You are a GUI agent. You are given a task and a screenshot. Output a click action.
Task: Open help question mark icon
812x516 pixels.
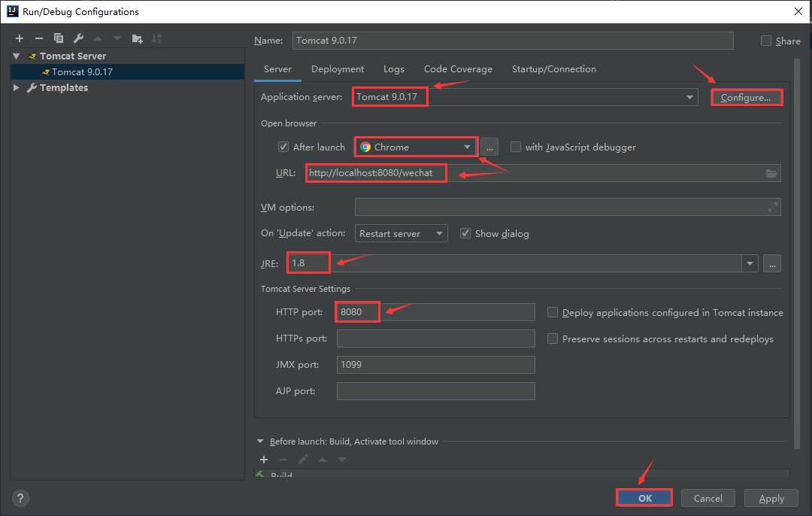click(x=20, y=499)
